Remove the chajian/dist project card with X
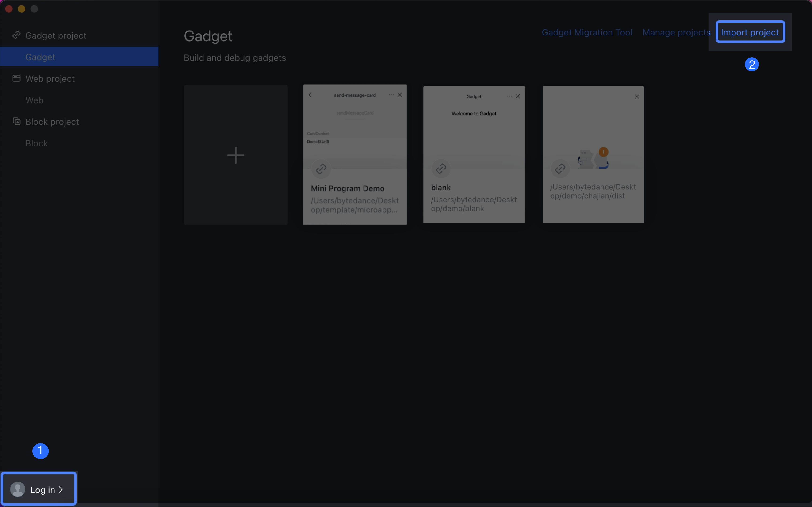The height and width of the screenshot is (507, 812). coord(637,96)
